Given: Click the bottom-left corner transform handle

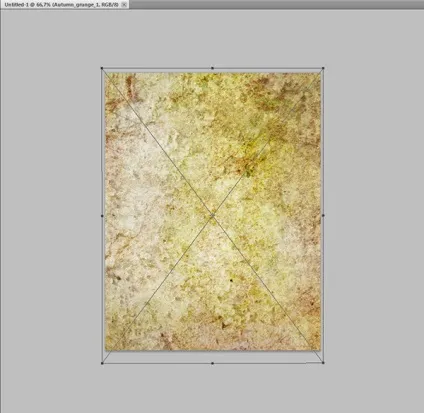Looking at the screenshot, I should pos(102,363).
